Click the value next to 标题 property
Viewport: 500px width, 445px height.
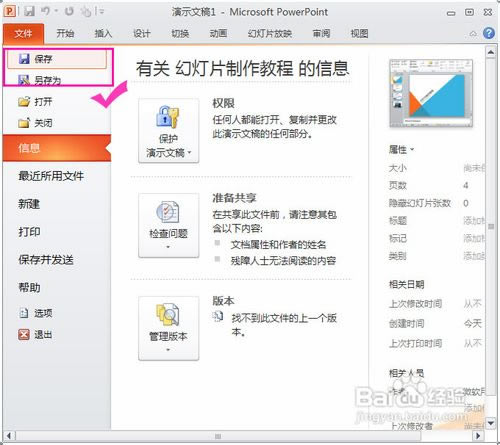474,221
